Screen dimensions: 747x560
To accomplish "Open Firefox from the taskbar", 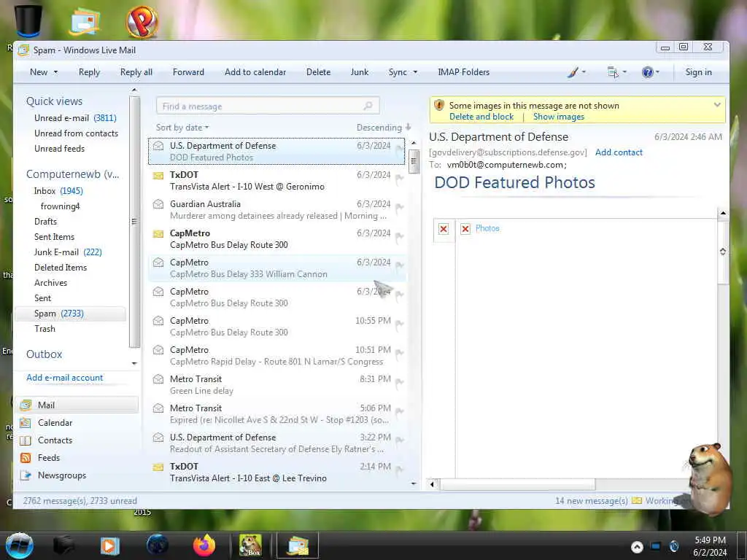I will point(204,545).
